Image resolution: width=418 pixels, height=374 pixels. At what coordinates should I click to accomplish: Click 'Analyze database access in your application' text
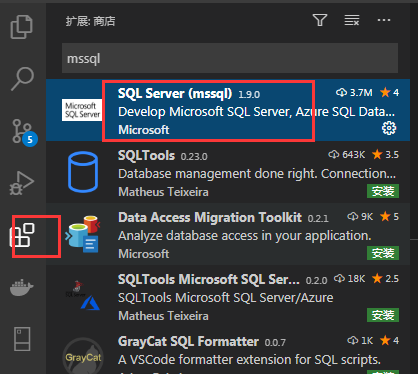click(x=245, y=236)
